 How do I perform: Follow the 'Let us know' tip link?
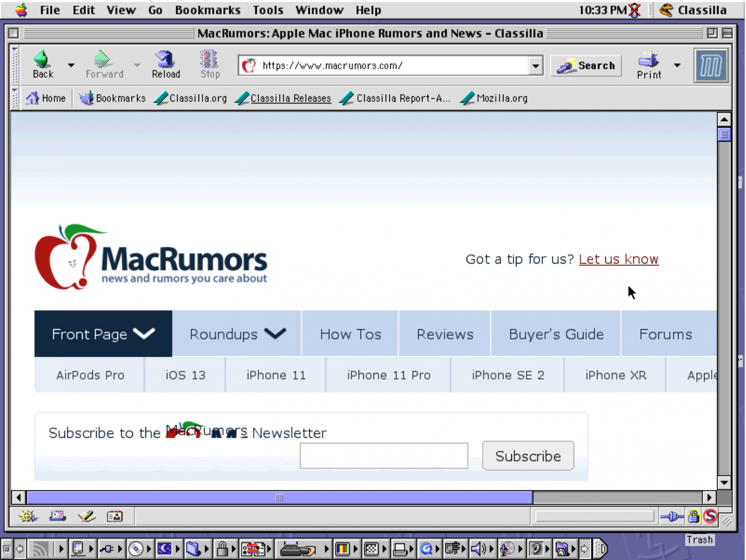618,259
